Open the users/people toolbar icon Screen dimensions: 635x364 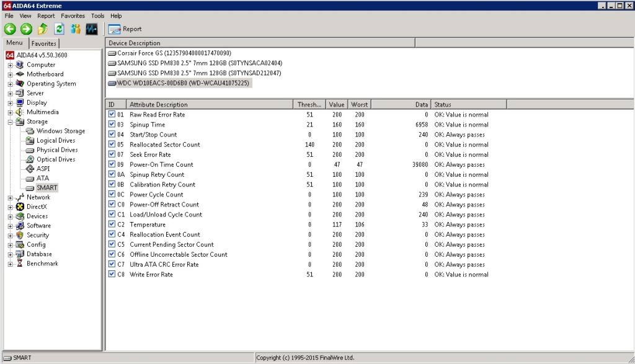[x=76, y=29]
